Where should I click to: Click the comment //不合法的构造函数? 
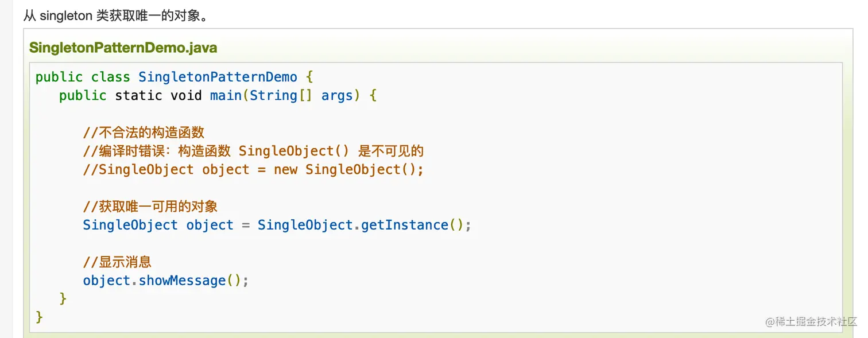[144, 133]
